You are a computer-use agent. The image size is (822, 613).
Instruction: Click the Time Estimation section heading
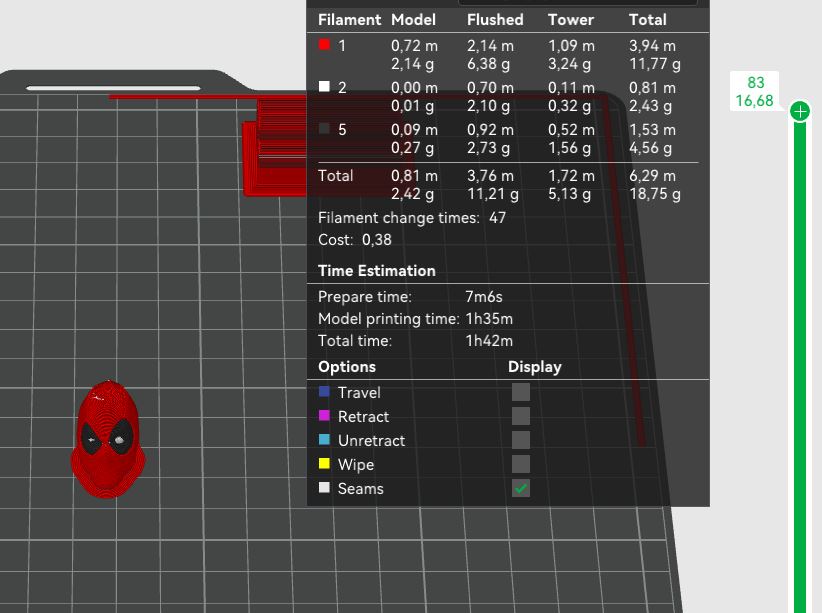[376, 271]
